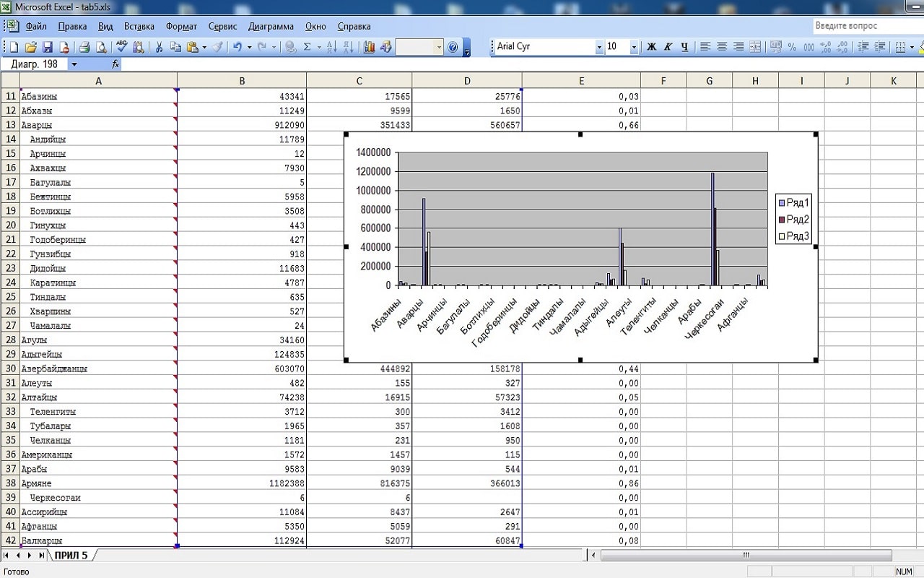Decrease decimal places with the toolbar icon
Viewport: 924px width, 578px height.
(x=842, y=47)
